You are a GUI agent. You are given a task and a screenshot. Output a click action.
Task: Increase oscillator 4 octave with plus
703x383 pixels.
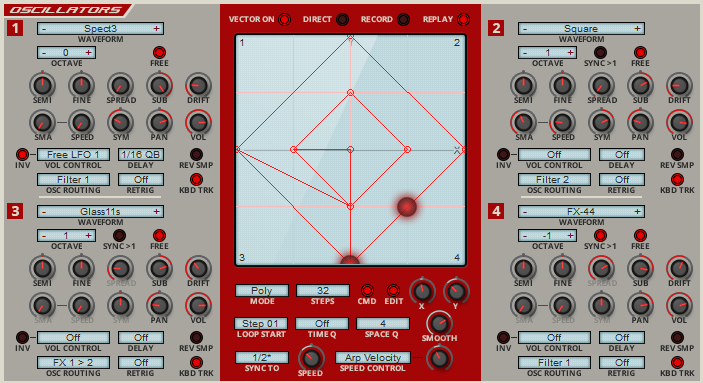(x=570, y=235)
